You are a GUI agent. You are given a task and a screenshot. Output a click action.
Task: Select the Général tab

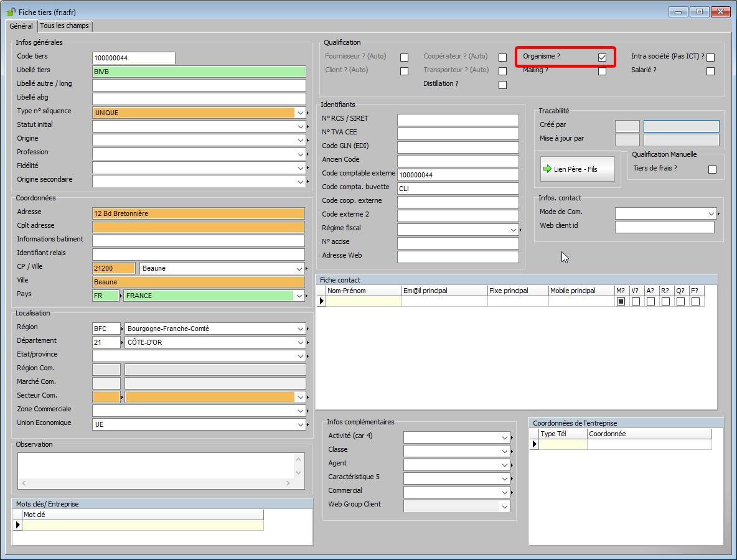(21, 26)
